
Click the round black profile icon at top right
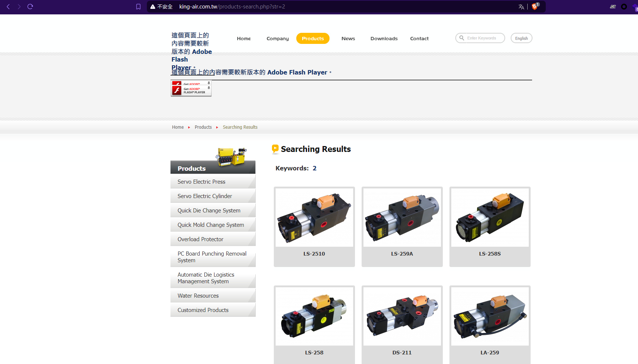point(624,7)
